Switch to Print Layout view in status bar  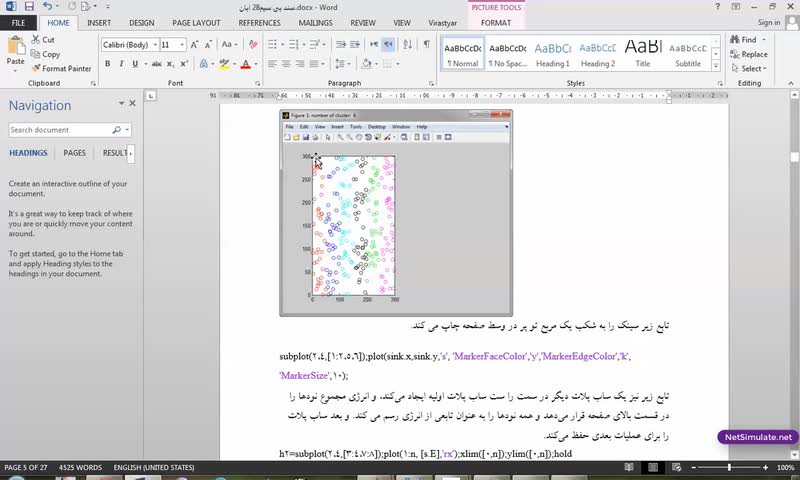[653, 467]
